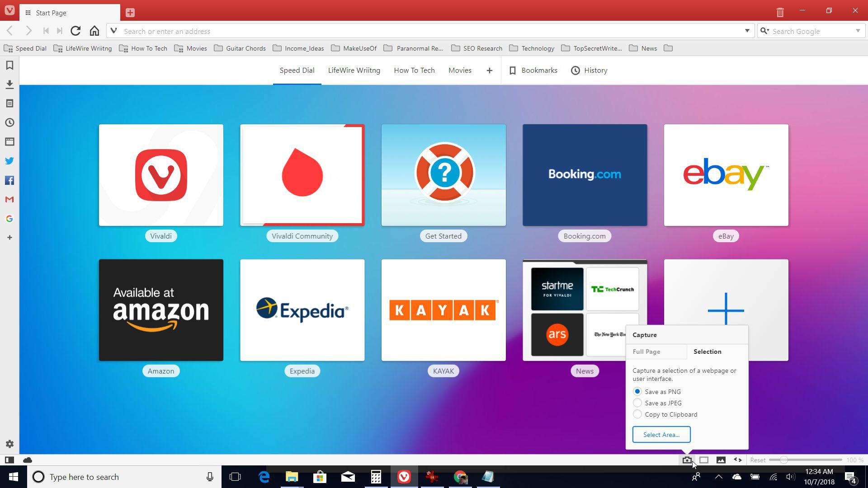Open the Income_Ideas bookmark folder
This screenshot has width=868, height=488.
[298, 48]
